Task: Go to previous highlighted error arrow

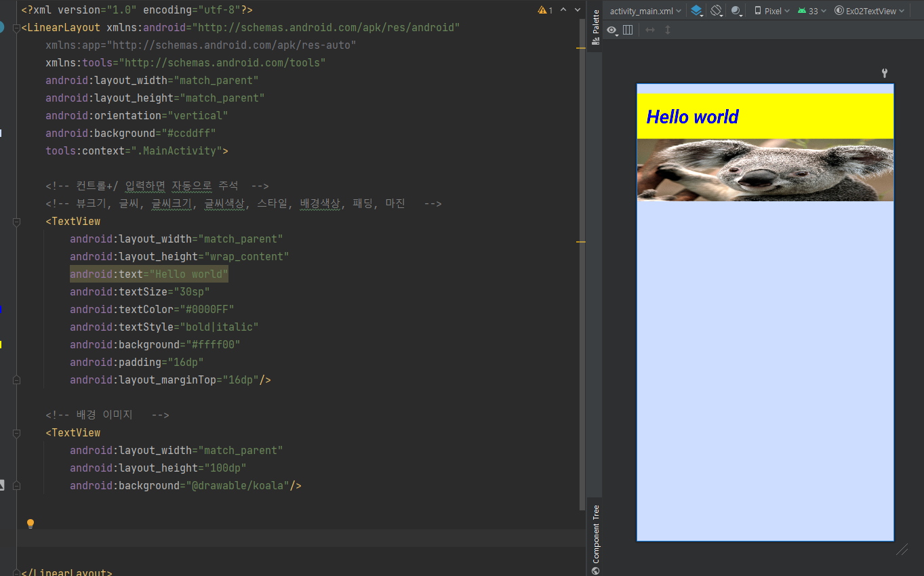Action: [x=563, y=10]
